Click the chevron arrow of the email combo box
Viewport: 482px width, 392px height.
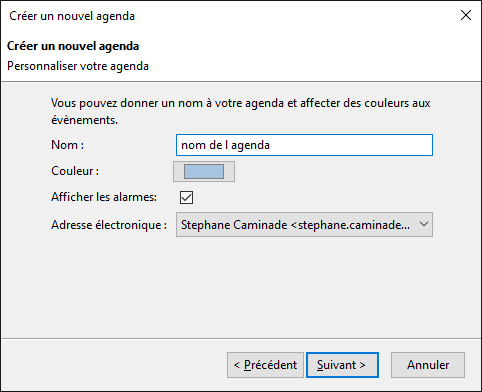(x=424, y=224)
